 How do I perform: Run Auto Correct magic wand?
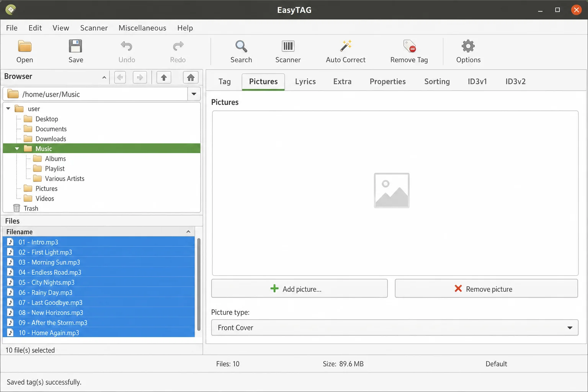tap(346, 46)
